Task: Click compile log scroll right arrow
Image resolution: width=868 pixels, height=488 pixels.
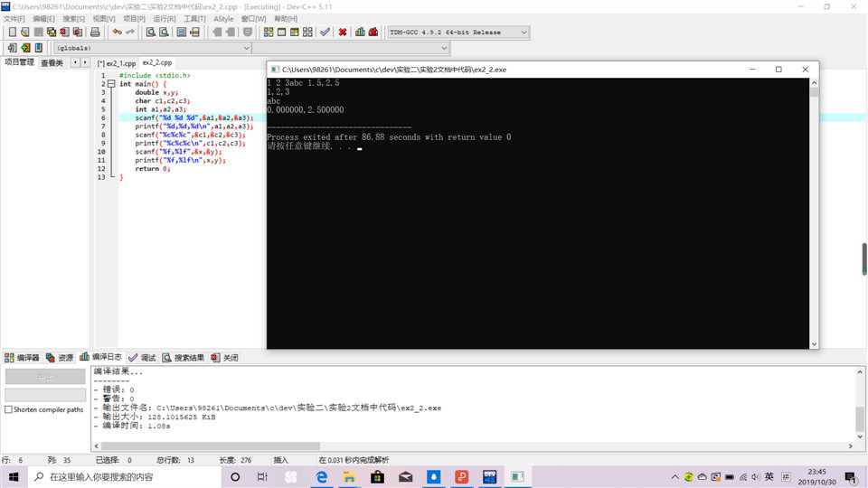Action: click(x=850, y=446)
